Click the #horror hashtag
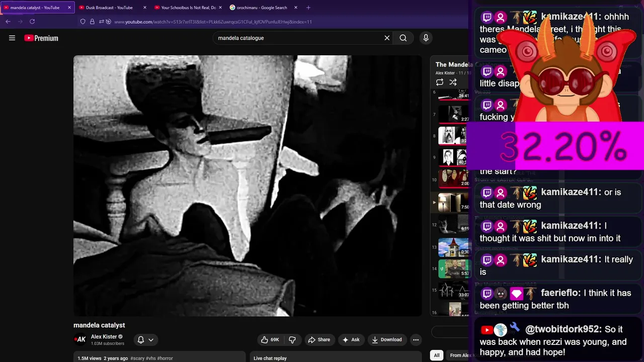The height and width of the screenshot is (362, 644). pyautogui.click(x=165, y=358)
